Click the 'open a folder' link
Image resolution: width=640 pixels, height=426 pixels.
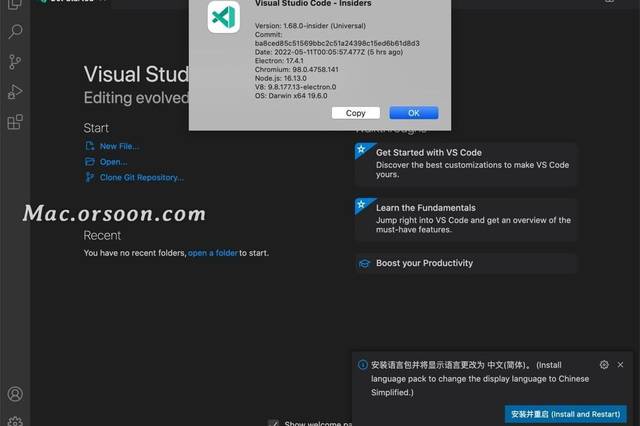[213, 253]
